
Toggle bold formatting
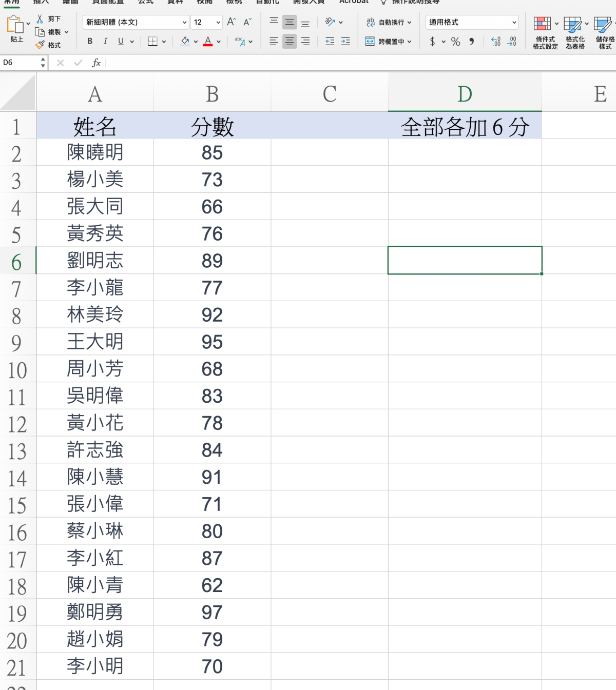90,41
